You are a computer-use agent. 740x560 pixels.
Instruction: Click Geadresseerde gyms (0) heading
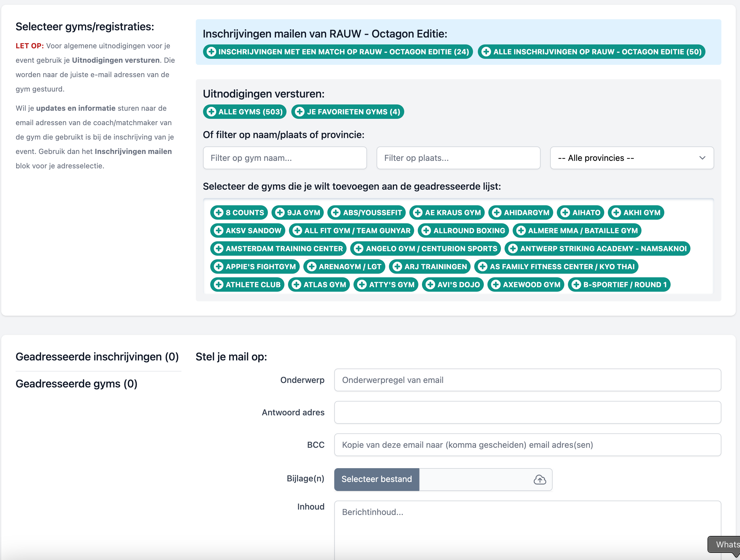(77, 384)
